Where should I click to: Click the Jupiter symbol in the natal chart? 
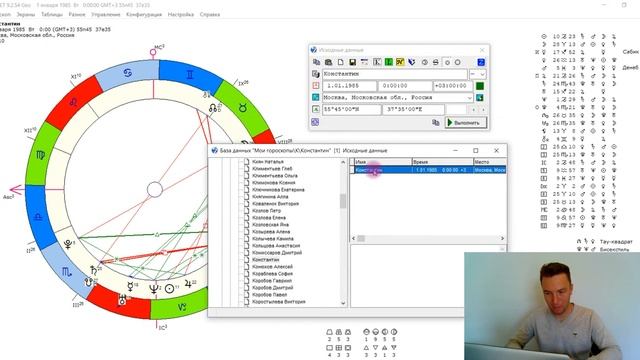[x=188, y=283]
